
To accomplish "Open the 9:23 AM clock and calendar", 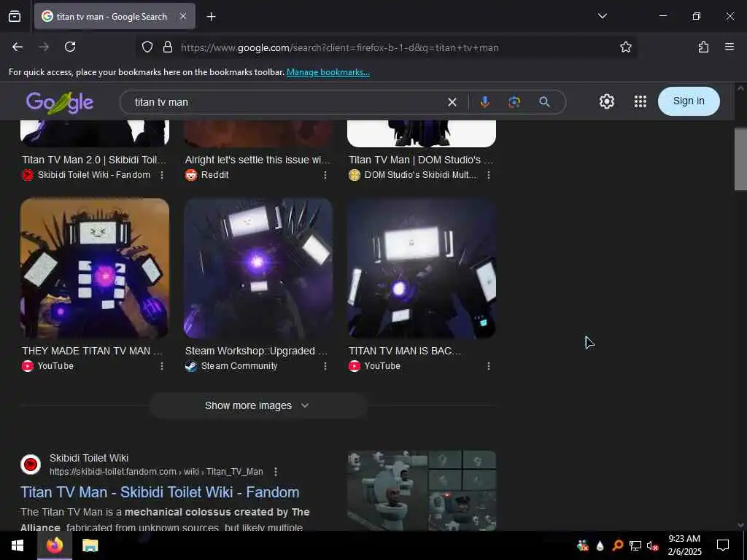I will tap(684, 545).
